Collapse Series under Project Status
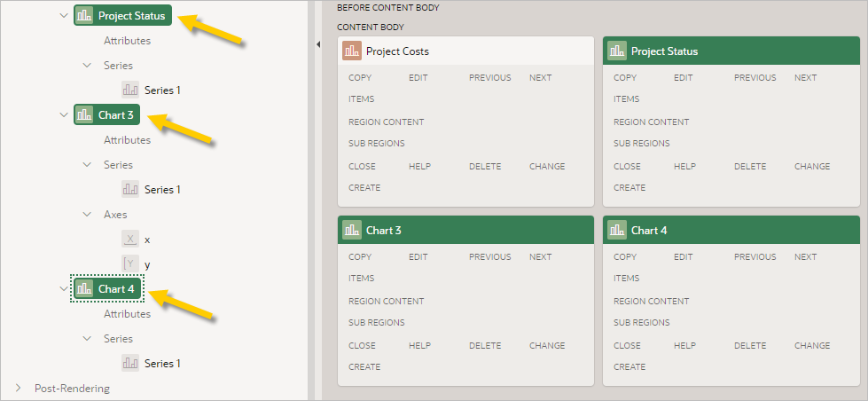 coord(87,66)
